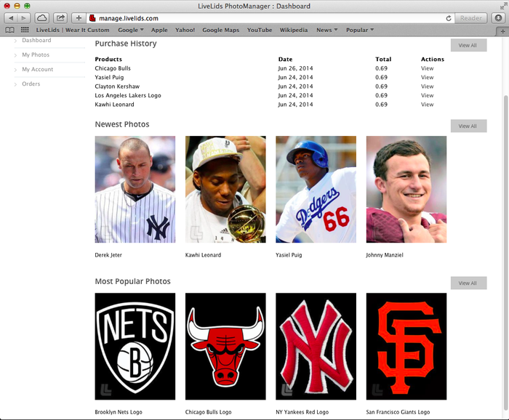The image size is (509, 420).
Task: Click the Share icon in toolbar
Action: coord(60,18)
